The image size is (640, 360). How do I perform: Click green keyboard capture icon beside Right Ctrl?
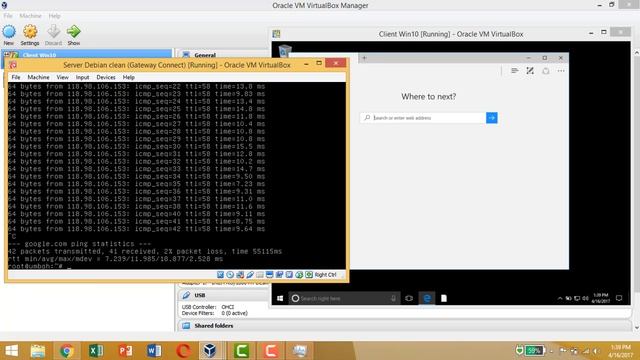point(309,275)
